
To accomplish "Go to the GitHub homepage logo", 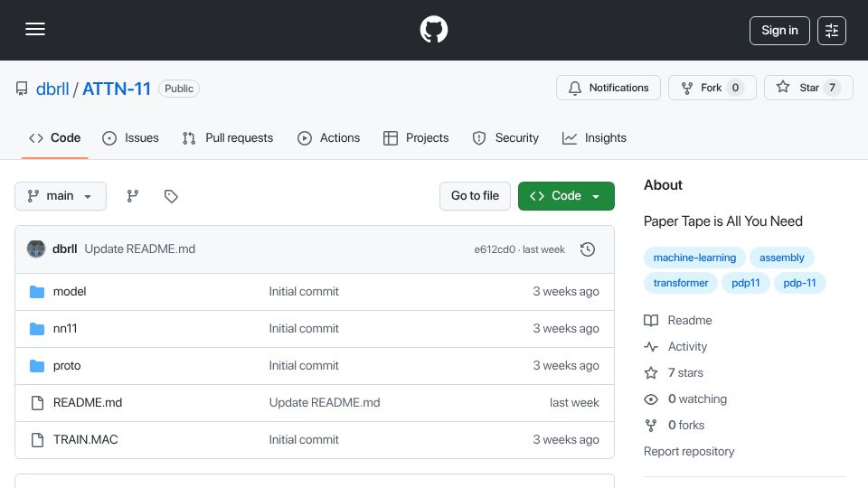I will click(x=433, y=29).
